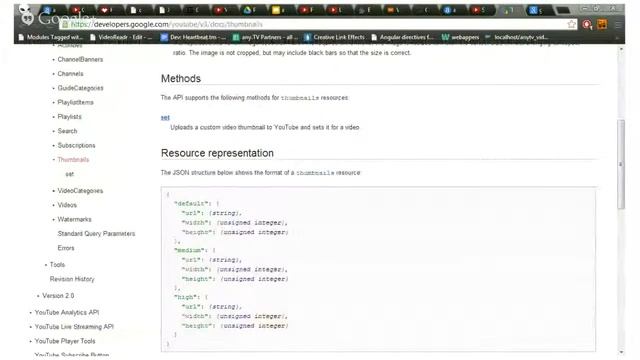
Task: Click the page vertical scrollbar thumb
Action: point(621,164)
